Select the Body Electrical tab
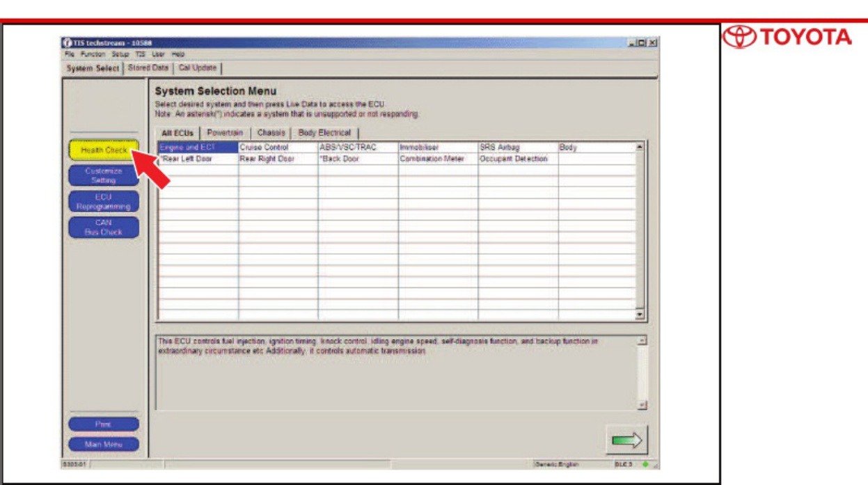Image resolution: width=868 pixels, height=485 pixels. 324,133
